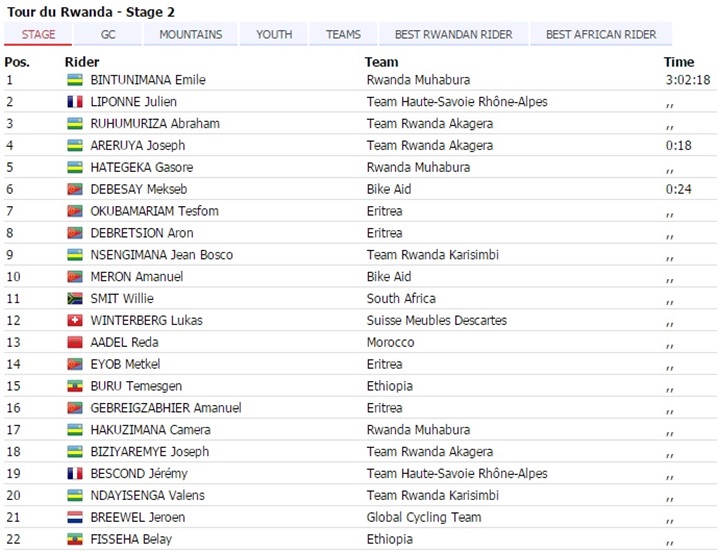Viewport: 717px width, 552px height.
Task: Select the STAGE results tab
Action: (38, 34)
